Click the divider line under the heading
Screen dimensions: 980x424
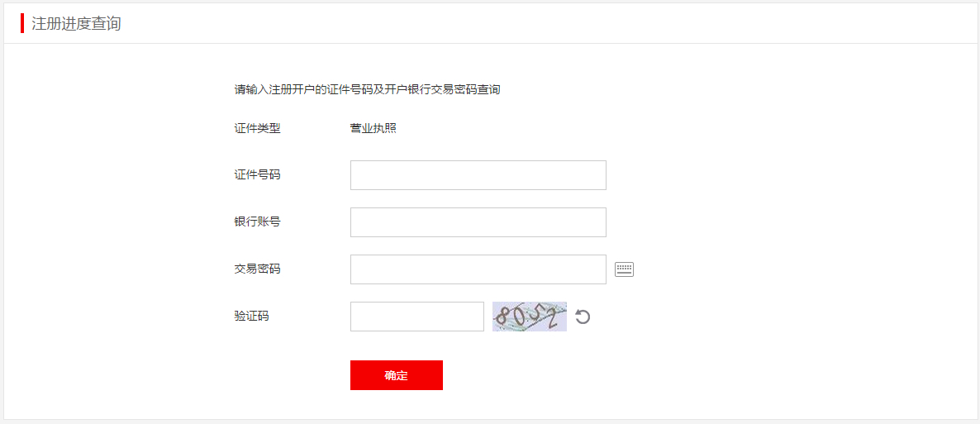pos(490,43)
